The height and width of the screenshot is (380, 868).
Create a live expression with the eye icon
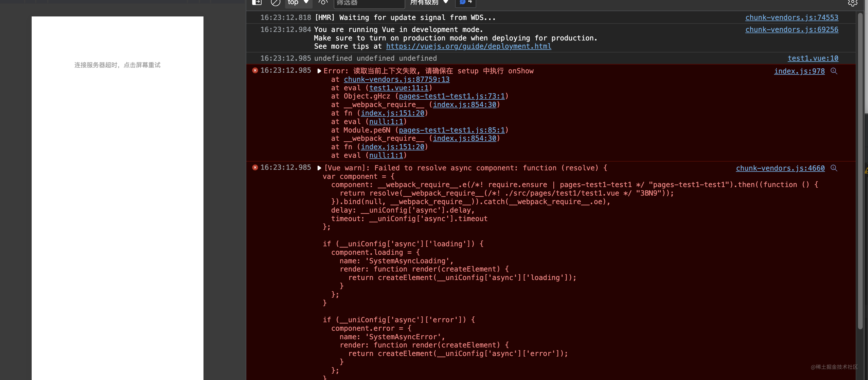tap(323, 3)
